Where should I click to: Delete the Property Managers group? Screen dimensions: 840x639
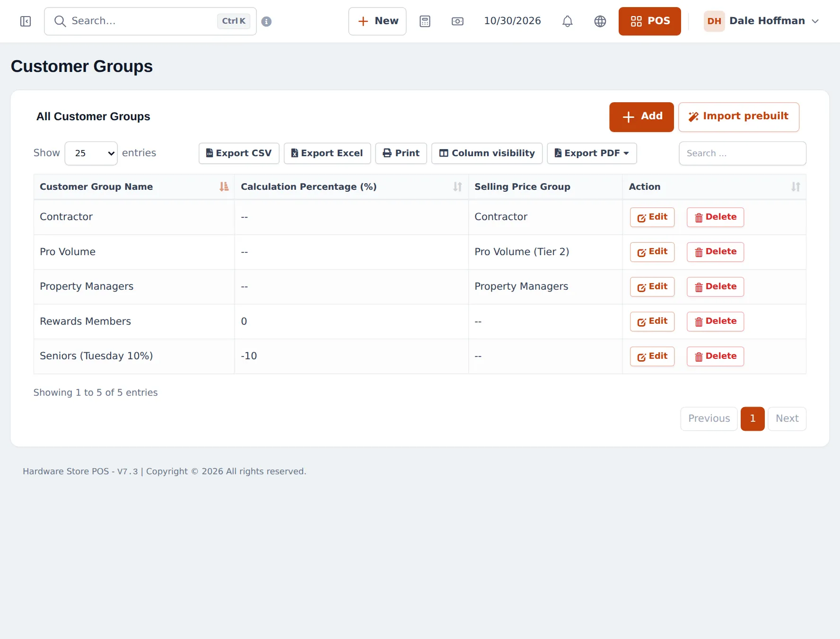point(715,287)
